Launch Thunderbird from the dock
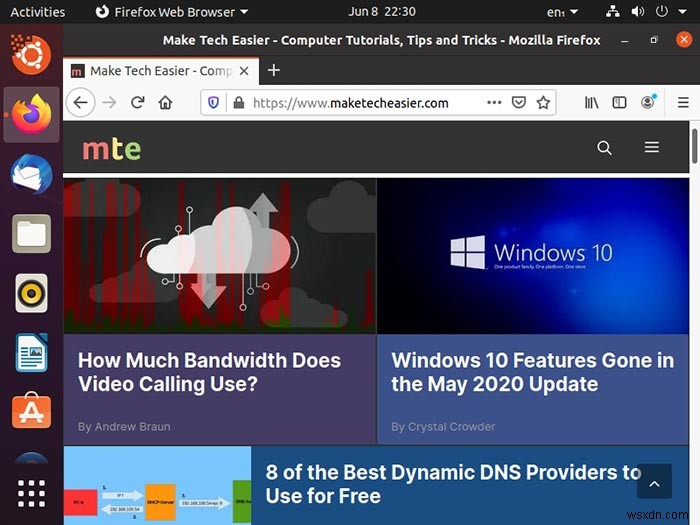This screenshot has height=525, width=700. coord(31,174)
